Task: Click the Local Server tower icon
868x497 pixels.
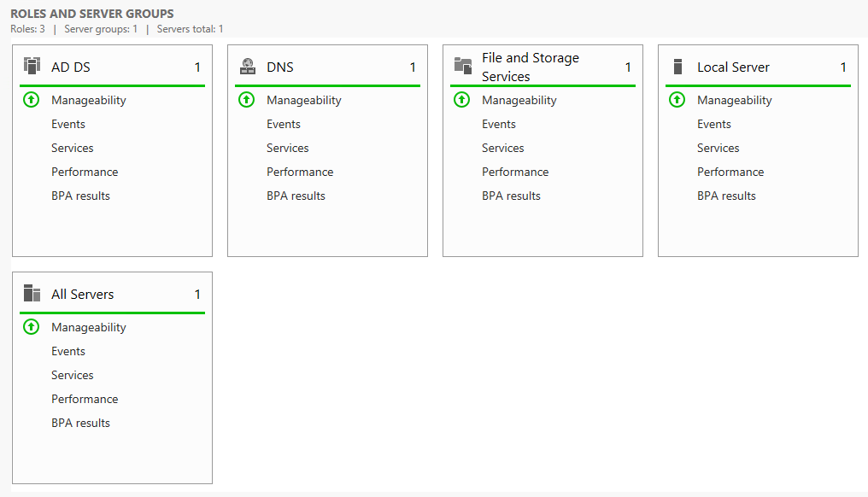Action: point(677,67)
